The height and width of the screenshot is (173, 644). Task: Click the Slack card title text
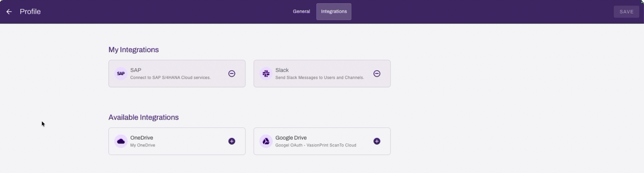pyautogui.click(x=282, y=70)
